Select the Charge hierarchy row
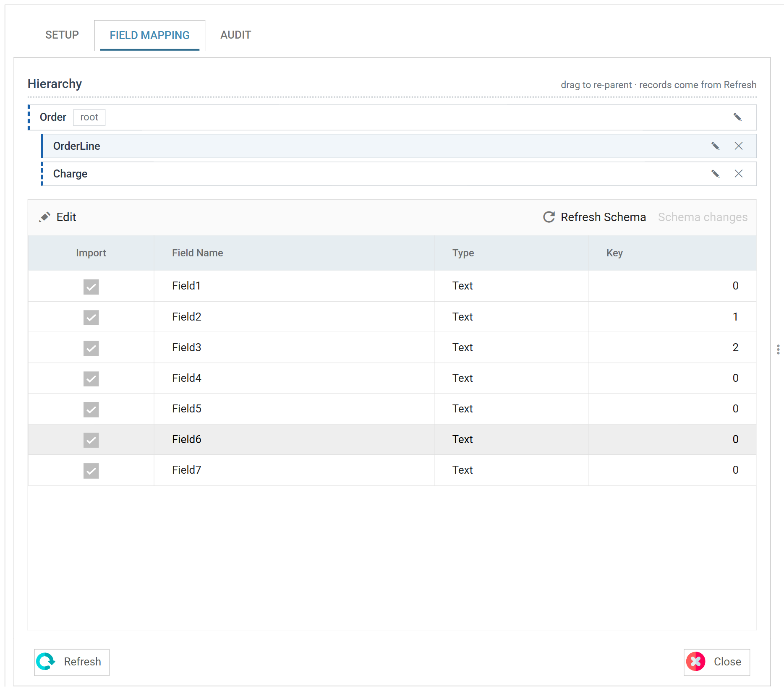The width and height of the screenshot is (784, 699). click(399, 174)
